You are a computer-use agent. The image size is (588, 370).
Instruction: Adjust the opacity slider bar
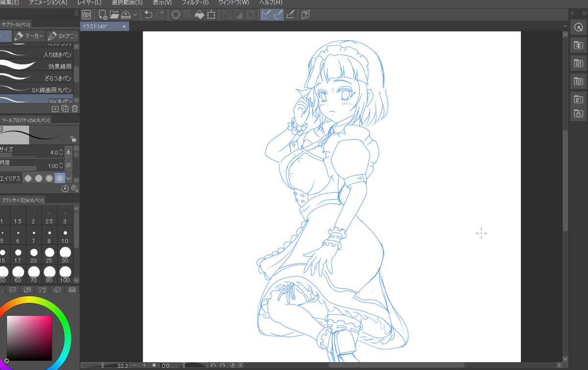coord(18,169)
